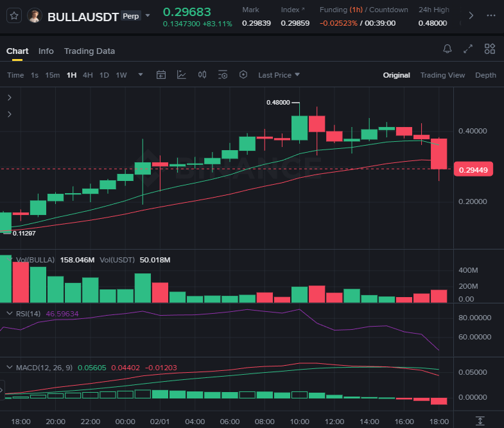This screenshot has height=428, width=504.
Task: Open the technical indicators line chart icon
Action: (182, 75)
